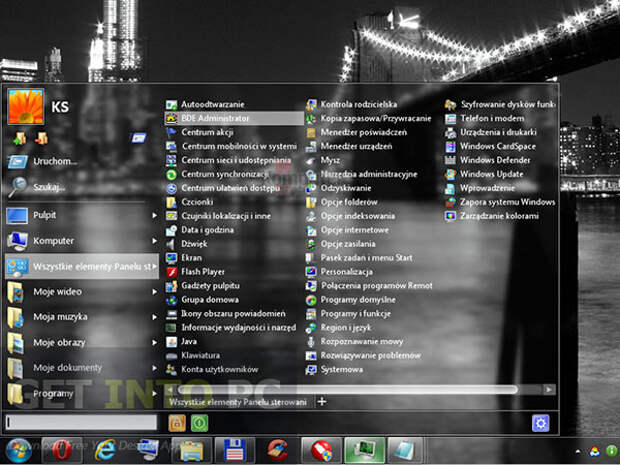
Task: Open Internet Explorer from the taskbar
Action: [106, 450]
